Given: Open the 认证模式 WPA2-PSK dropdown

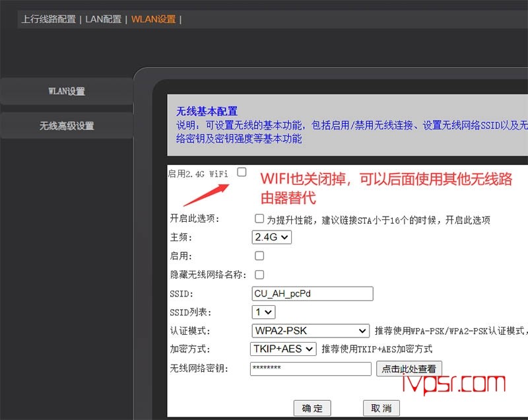Looking at the screenshot, I should (x=310, y=331).
